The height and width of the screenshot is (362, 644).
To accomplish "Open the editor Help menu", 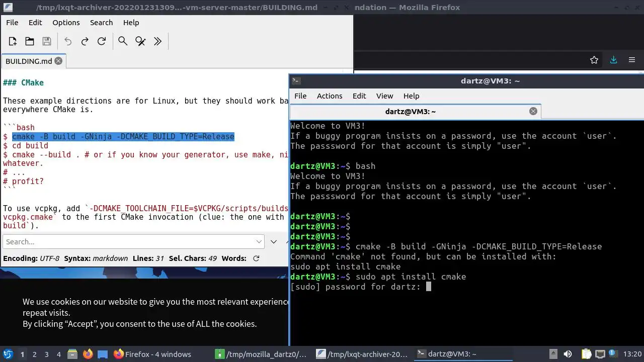I will tap(131, 23).
